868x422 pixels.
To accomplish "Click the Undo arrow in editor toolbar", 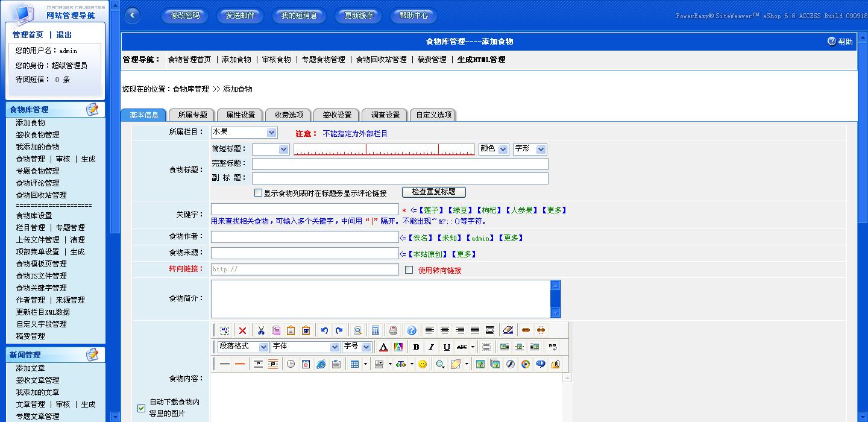I will tap(324, 330).
